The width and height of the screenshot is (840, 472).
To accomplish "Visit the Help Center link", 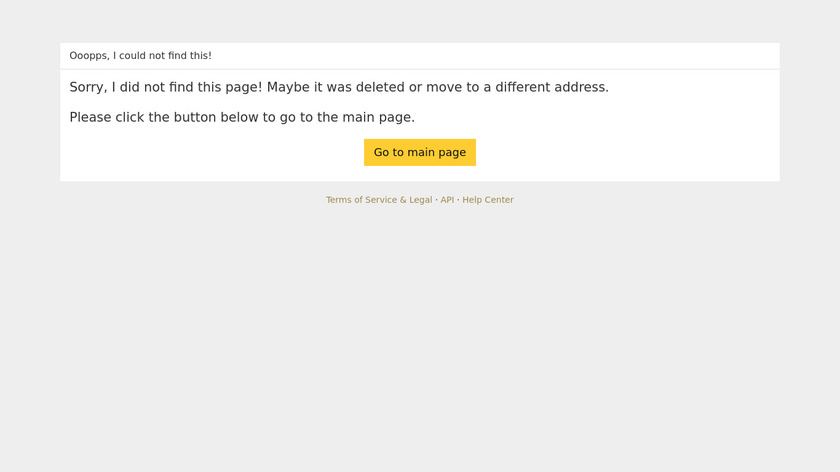I will [x=488, y=200].
